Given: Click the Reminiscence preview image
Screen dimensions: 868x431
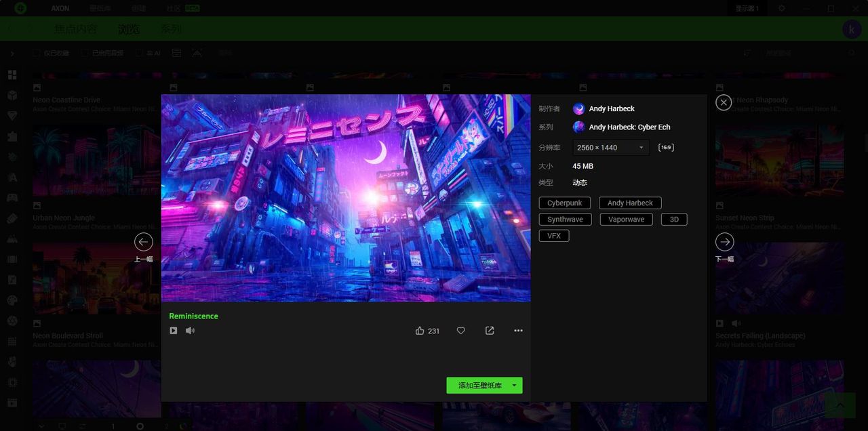Looking at the screenshot, I should pyautogui.click(x=346, y=198).
